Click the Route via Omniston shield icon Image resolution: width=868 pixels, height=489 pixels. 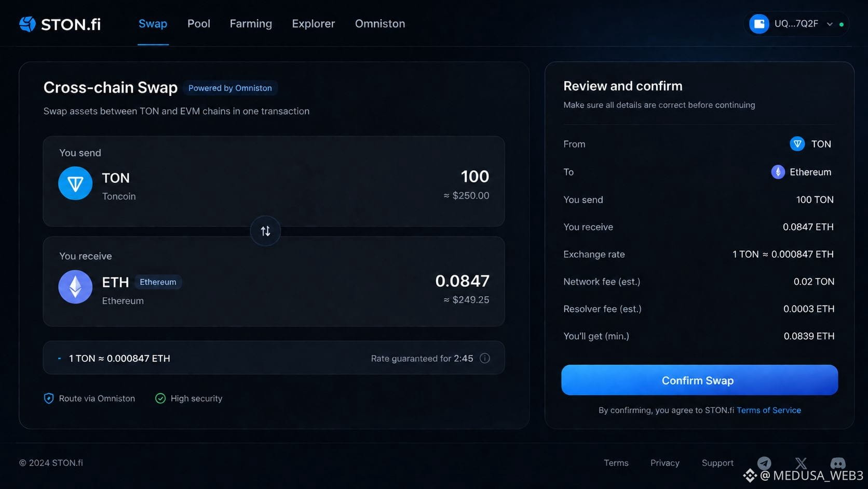click(x=49, y=399)
